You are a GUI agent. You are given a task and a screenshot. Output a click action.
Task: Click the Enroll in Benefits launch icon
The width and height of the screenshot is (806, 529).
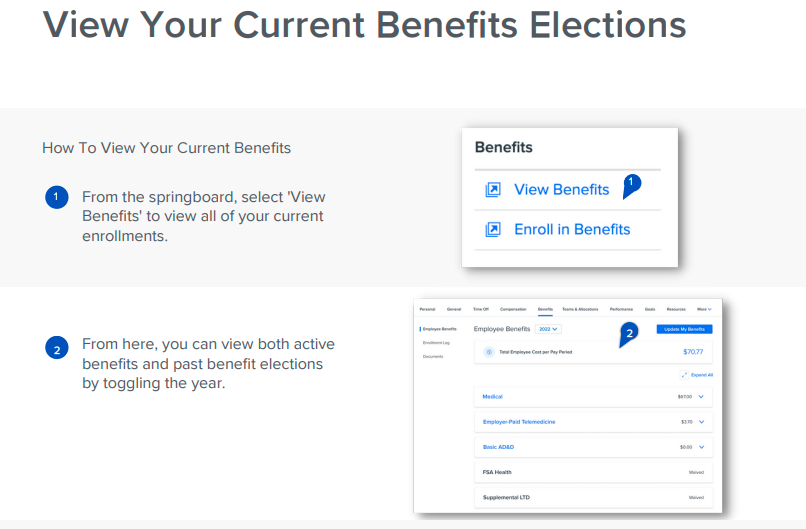pyautogui.click(x=492, y=230)
